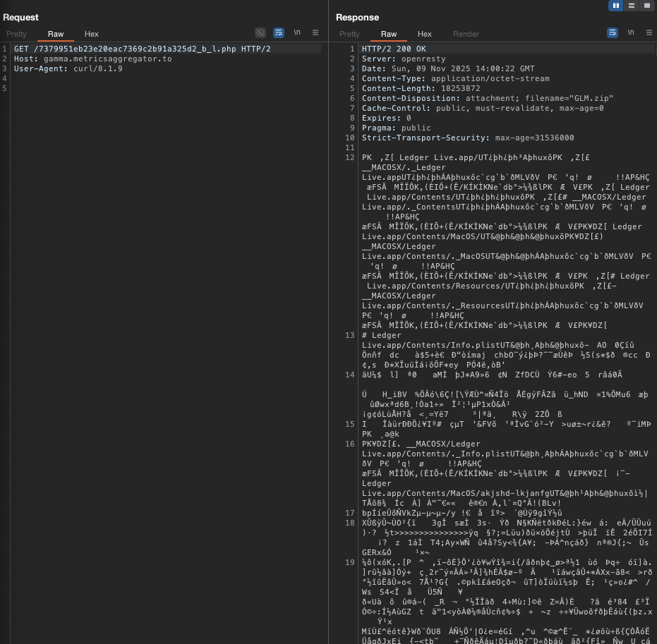The width and height of the screenshot is (657, 644).
Task: Open the Request panel hamburger menu
Action: pos(315,32)
